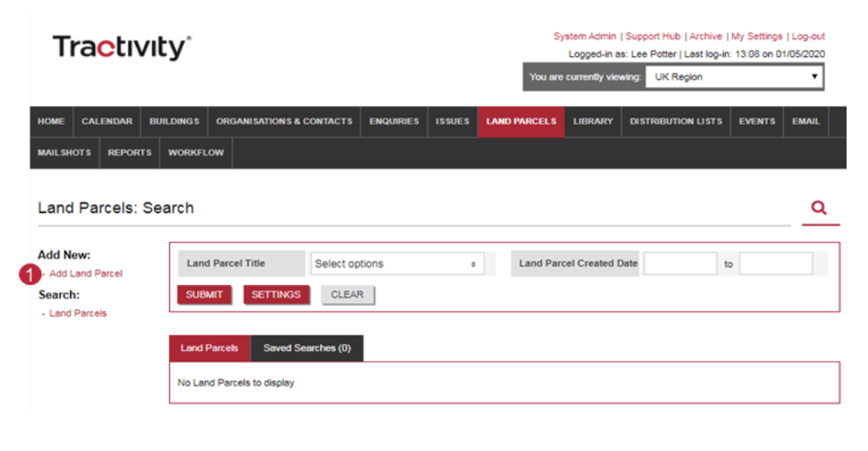Open the Issues menu
Viewport: 868px width, 451px height.
tap(452, 121)
